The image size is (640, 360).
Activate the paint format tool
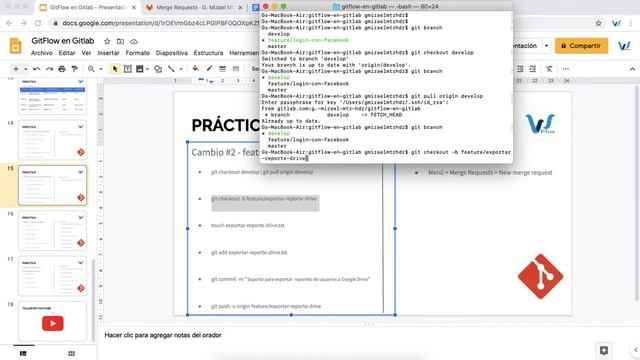point(74,69)
